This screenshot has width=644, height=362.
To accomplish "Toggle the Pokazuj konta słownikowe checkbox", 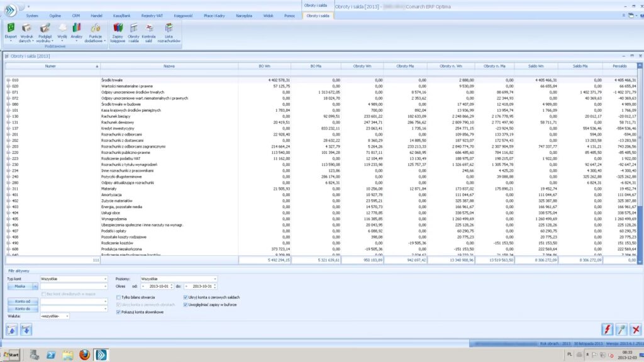I will click(119, 312).
